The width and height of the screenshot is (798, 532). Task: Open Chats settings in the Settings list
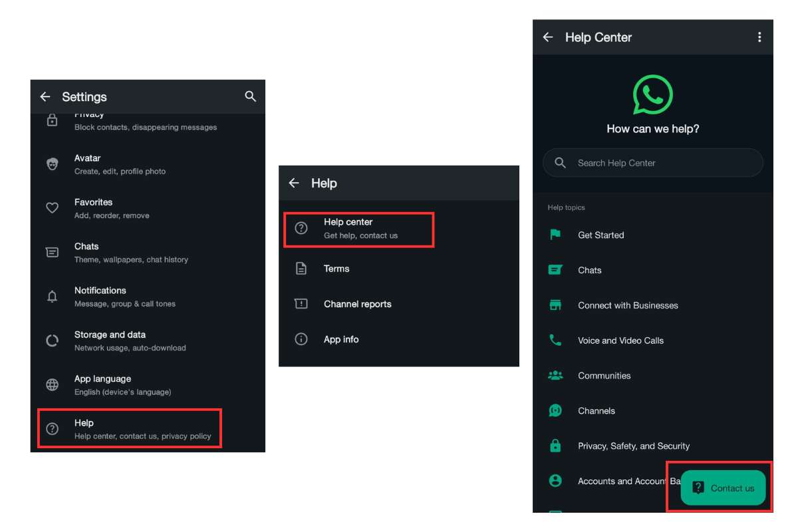[x=148, y=253]
